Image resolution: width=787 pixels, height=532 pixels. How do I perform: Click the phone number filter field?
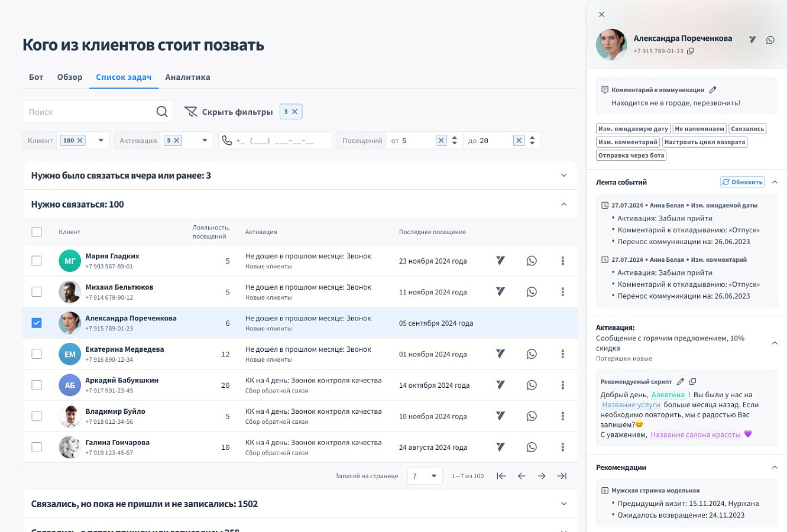coord(276,140)
